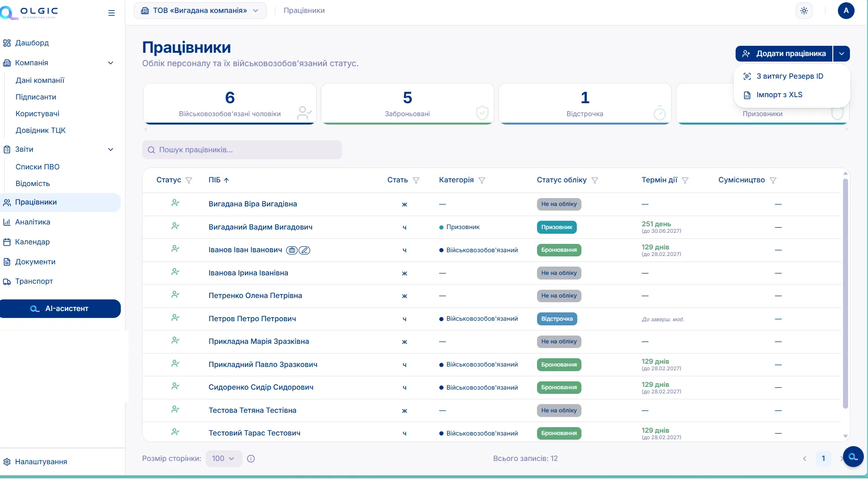868x479 pixels.
Task: Click the table vertical scrollbar
Action: coord(845,293)
